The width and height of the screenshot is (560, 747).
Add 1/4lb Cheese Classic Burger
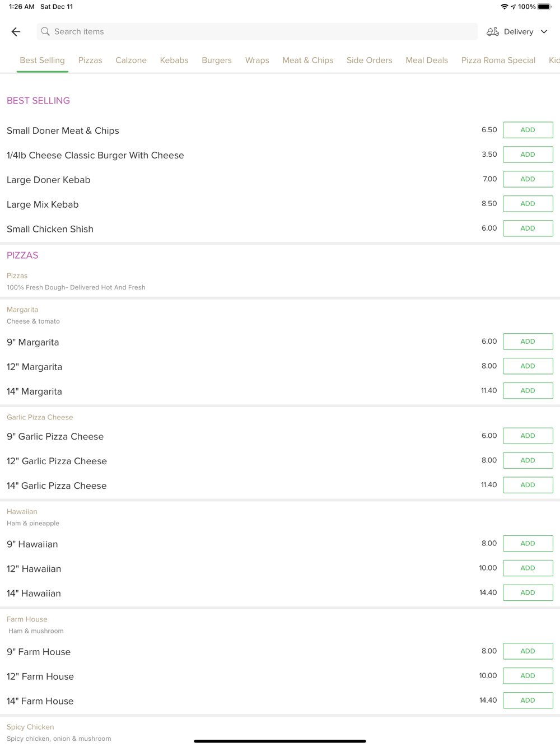coord(528,155)
